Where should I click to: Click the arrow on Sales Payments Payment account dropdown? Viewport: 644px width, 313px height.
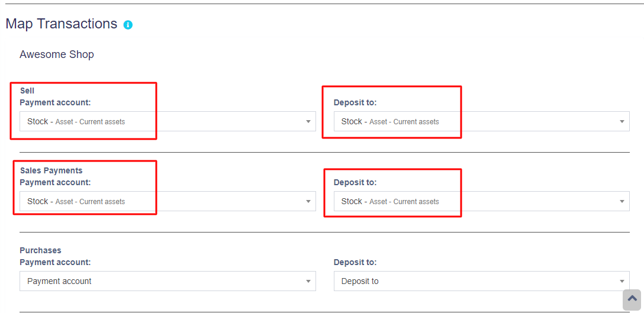tap(308, 201)
